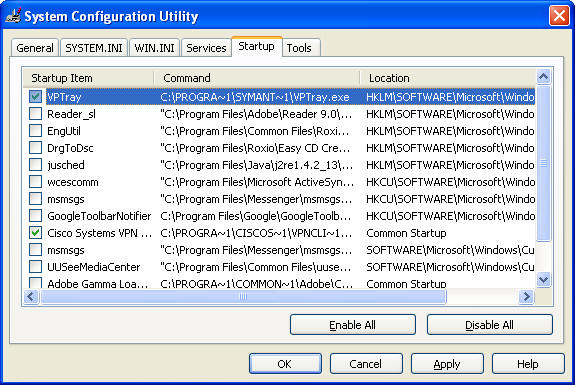Select the jusched row name

[x=66, y=165]
